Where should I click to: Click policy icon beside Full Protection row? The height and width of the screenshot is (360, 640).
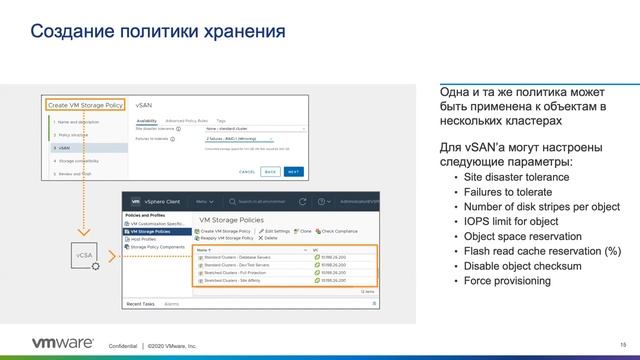(200, 273)
